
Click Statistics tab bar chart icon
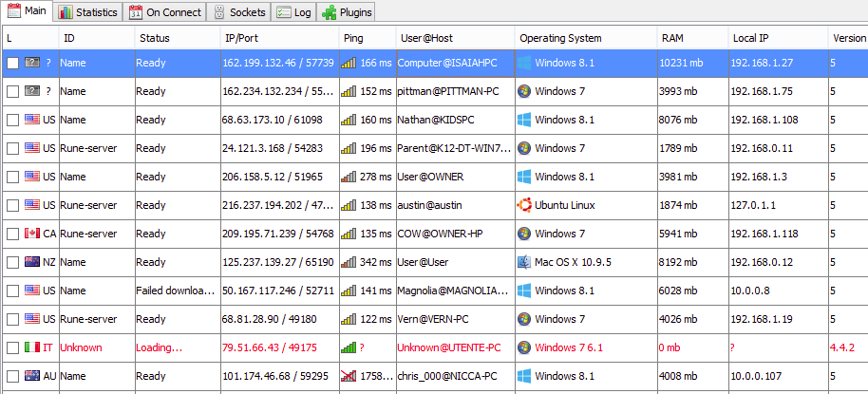point(66,12)
